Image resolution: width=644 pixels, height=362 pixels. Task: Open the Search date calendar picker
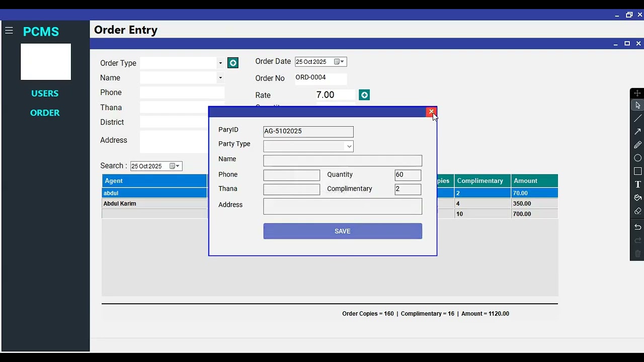pyautogui.click(x=174, y=166)
